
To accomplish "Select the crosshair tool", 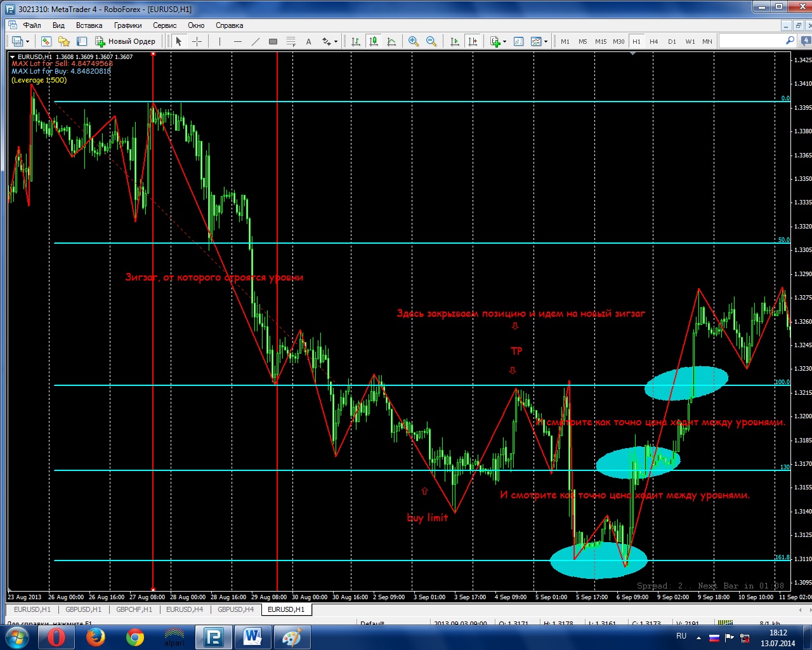I will (197, 41).
